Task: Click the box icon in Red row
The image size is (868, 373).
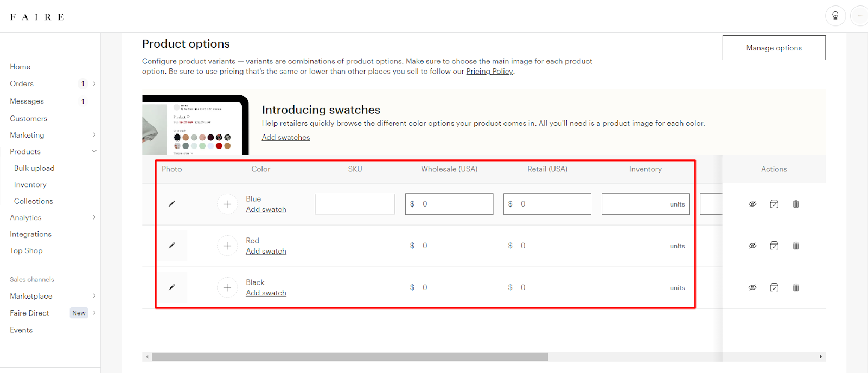Action: [x=774, y=246]
